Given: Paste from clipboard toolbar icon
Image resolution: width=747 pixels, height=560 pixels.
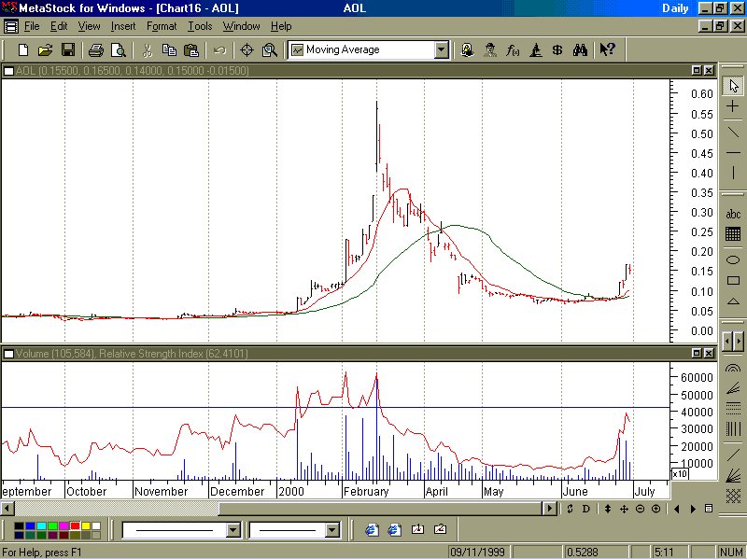Looking at the screenshot, I should (191, 50).
